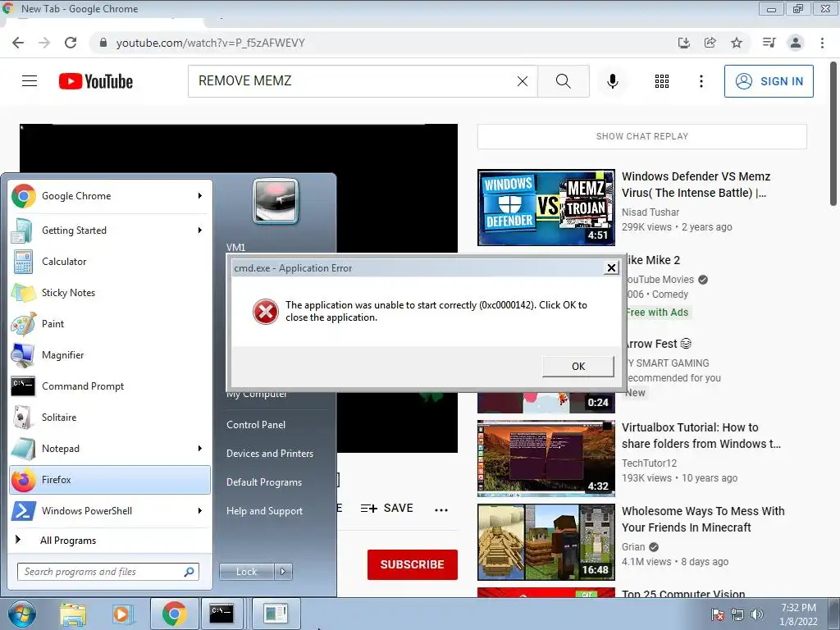Open Solitaire
The image size is (840, 630).
click(x=110, y=417)
